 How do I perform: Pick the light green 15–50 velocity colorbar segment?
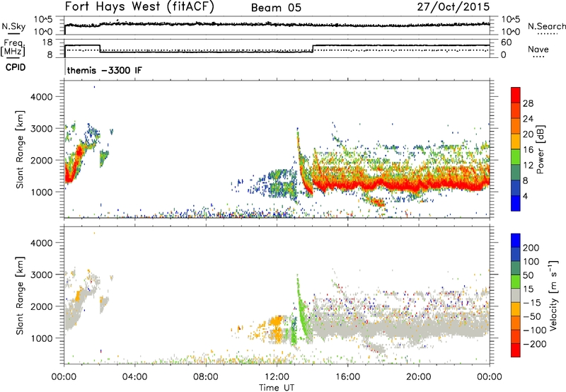(x=516, y=282)
